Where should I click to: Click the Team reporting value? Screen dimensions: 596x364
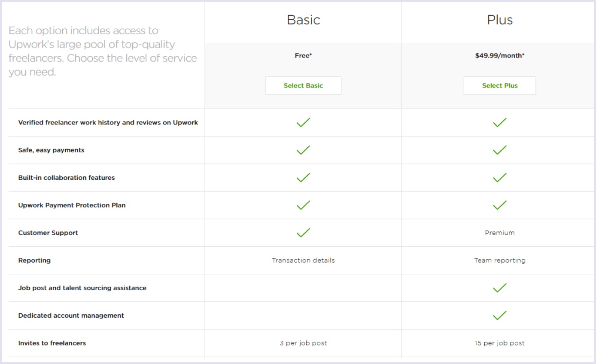point(500,261)
